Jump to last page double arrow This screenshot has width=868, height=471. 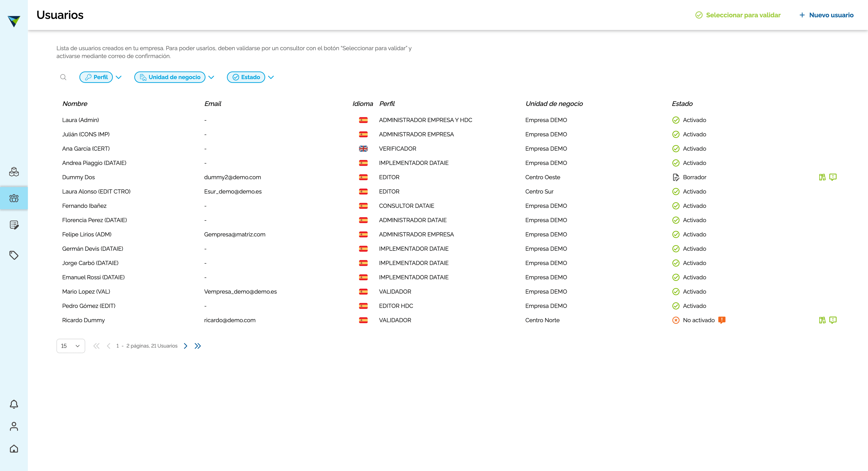coord(198,346)
